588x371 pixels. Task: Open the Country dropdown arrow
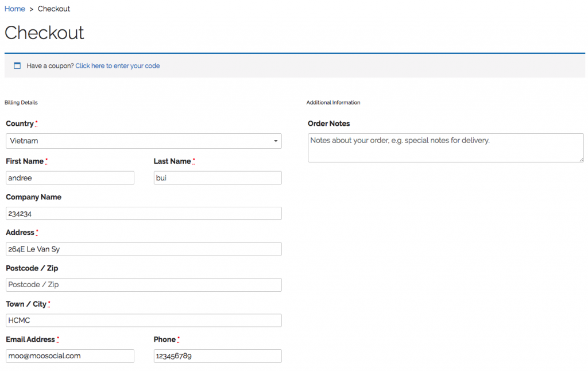pyautogui.click(x=276, y=141)
